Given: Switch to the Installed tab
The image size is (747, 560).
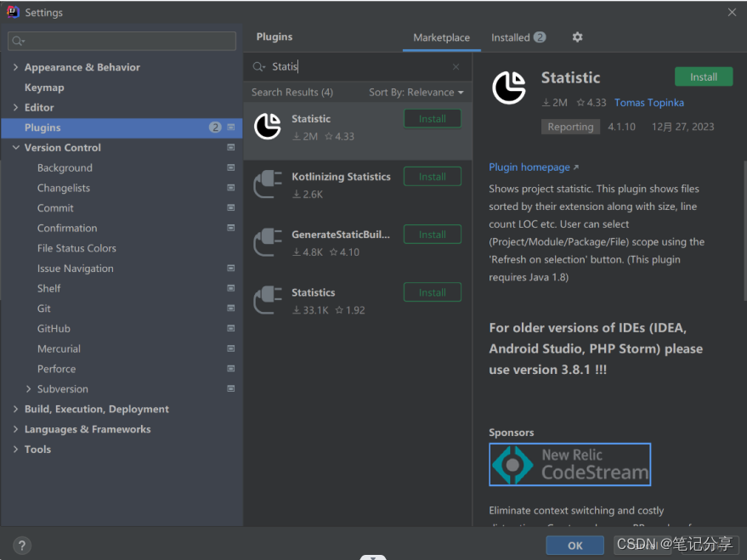Looking at the screenshot, I should tap(518, 37).
